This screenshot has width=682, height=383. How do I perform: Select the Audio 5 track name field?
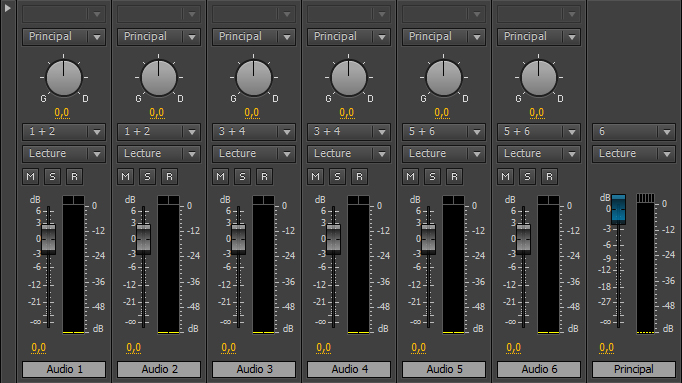[444, 370]
